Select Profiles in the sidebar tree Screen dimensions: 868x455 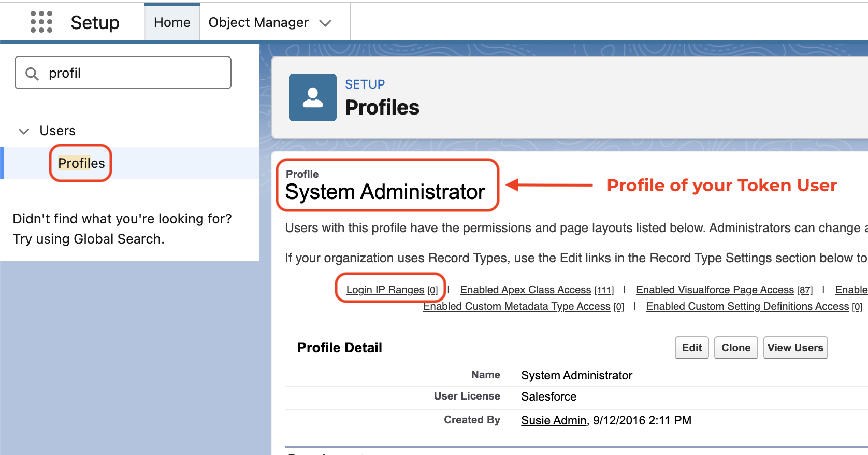pos(81,163)
